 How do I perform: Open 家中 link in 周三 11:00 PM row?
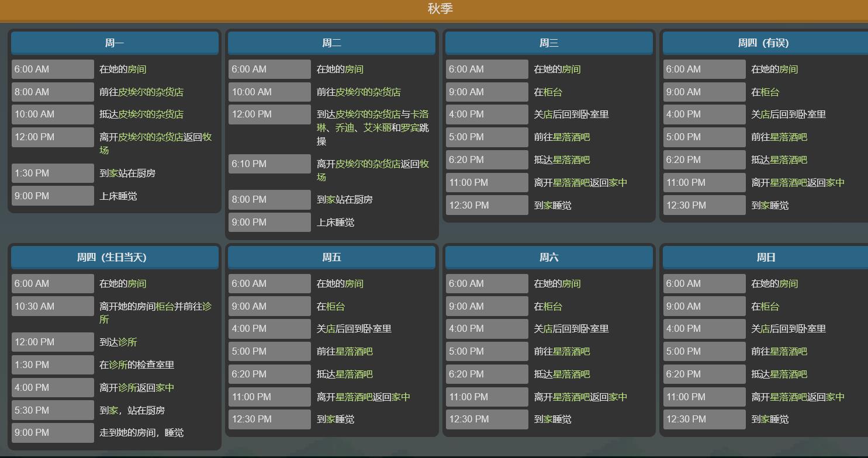tap(618, 182)
